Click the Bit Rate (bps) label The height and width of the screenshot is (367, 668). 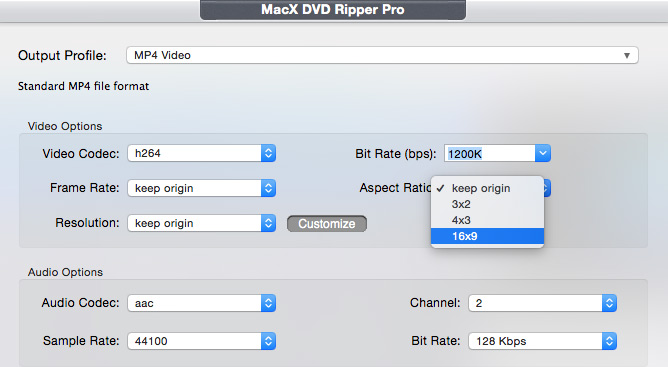[x=396, y=154]
